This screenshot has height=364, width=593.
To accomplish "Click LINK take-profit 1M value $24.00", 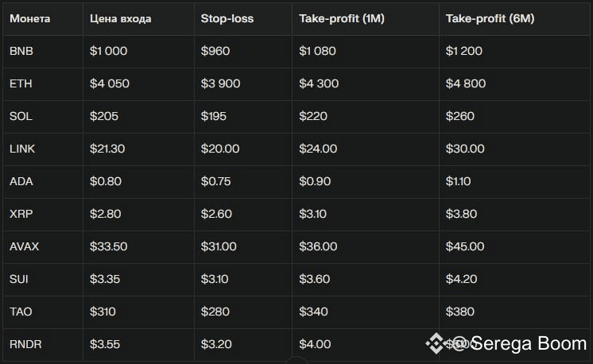I will click(x=318, y=149).
